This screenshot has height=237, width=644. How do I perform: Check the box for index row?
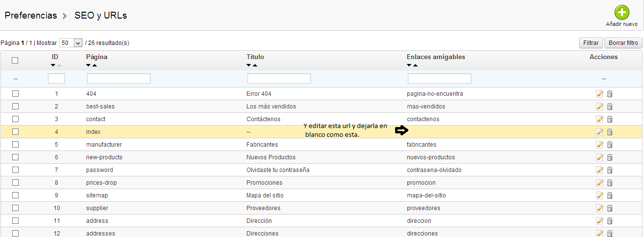(x=15, y=132)
